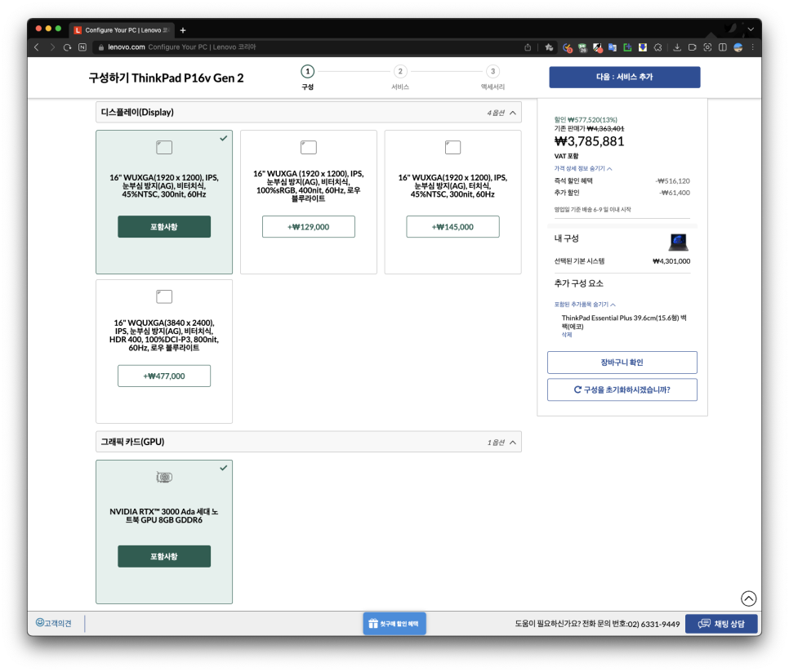Reset configuration with 구성을 초기화하시겠습니까?
The image size is (789, 672).
pos(622,389)
